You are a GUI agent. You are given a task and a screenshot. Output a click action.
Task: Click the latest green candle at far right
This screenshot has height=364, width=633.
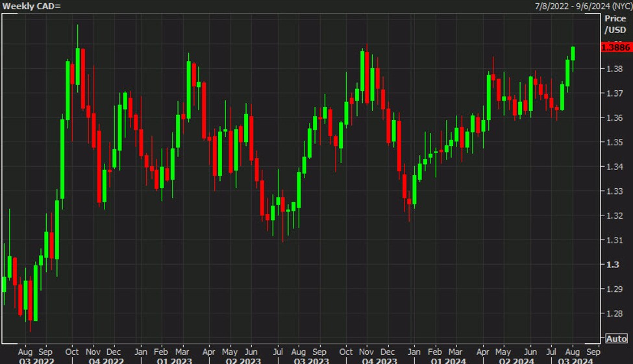573,53
